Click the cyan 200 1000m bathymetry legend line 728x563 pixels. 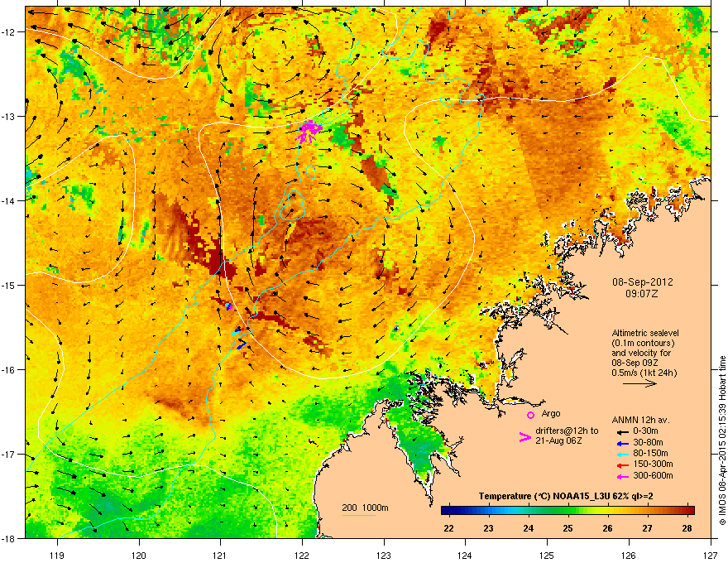pyautogui.click(x=358, y=515)
